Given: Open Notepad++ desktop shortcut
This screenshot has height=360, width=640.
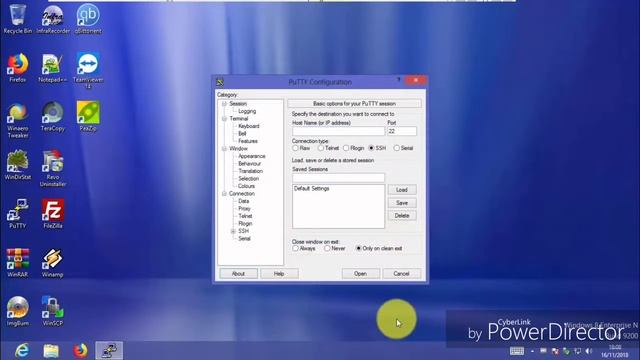Looking at the screenshot, I should [53, 68].
